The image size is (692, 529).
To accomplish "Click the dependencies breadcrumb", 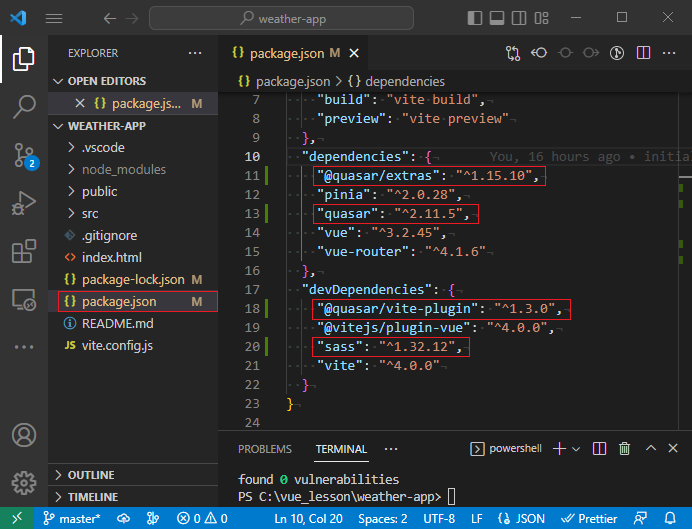I will [396, 82].
